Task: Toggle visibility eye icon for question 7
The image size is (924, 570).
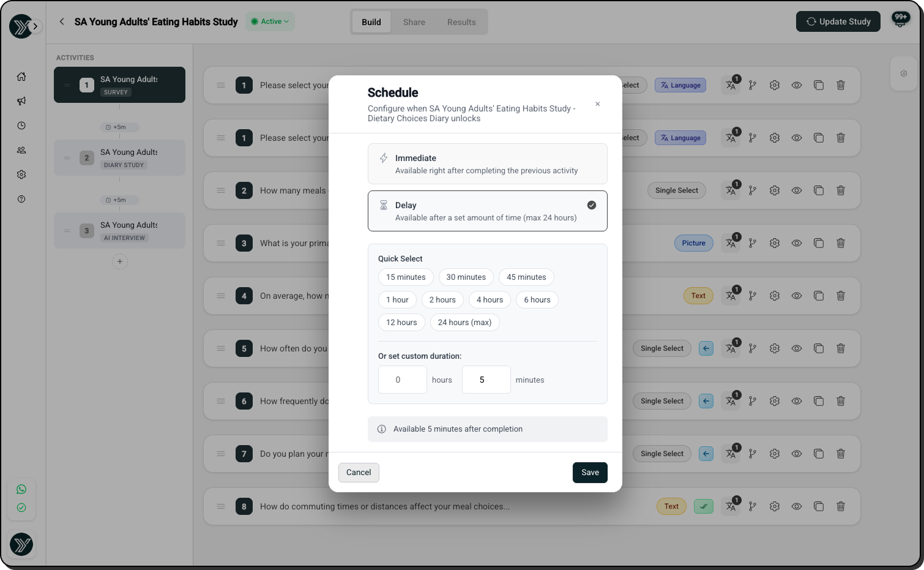Action: [x=797, y=454]
